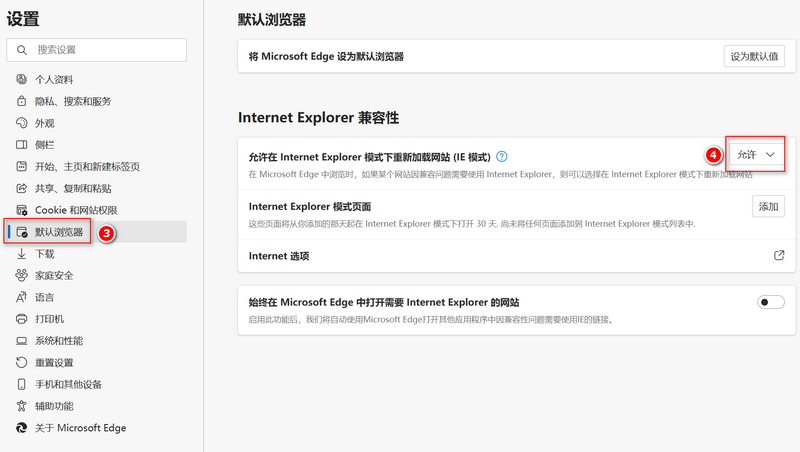Click 添加 to add IE mode page

[x=768, y=206]
